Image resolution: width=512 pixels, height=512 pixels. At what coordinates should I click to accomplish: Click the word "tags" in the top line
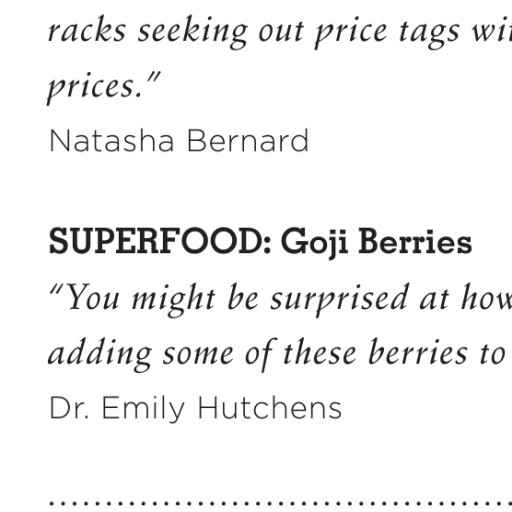point(429,34)
